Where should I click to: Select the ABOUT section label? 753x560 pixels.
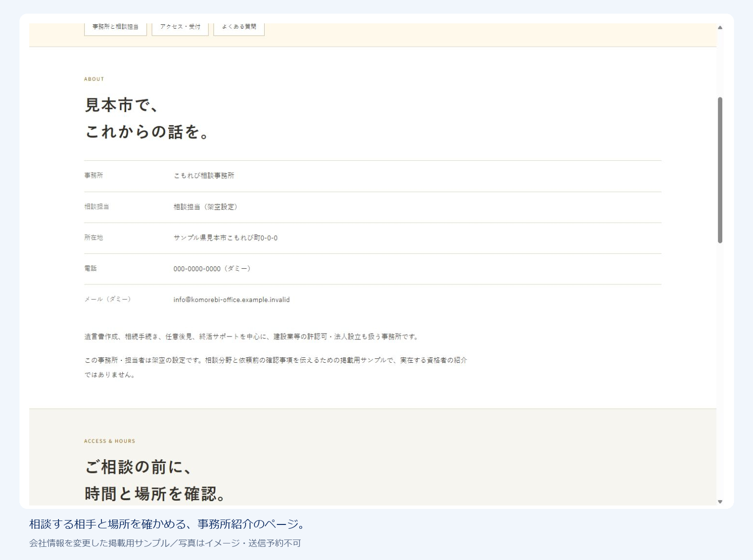[x=94, y=79]
